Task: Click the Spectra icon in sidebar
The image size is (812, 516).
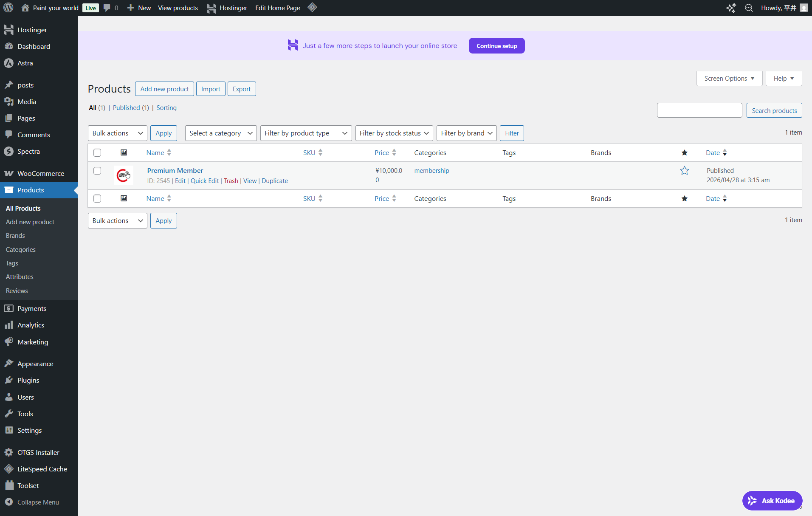Action: point(8,151)
